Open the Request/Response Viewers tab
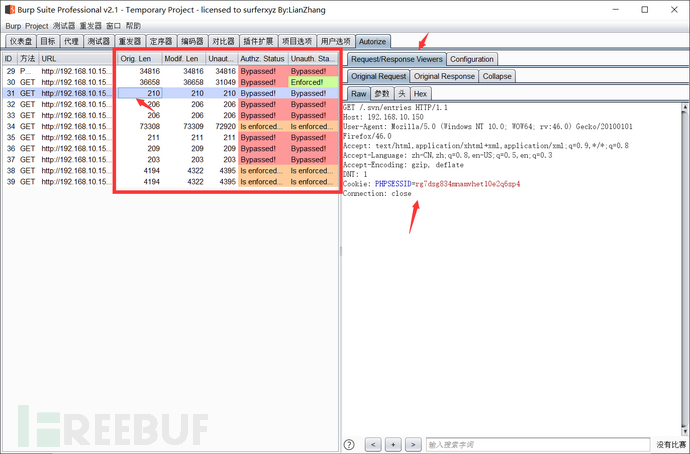690x454 pixels. pos(397,59)
